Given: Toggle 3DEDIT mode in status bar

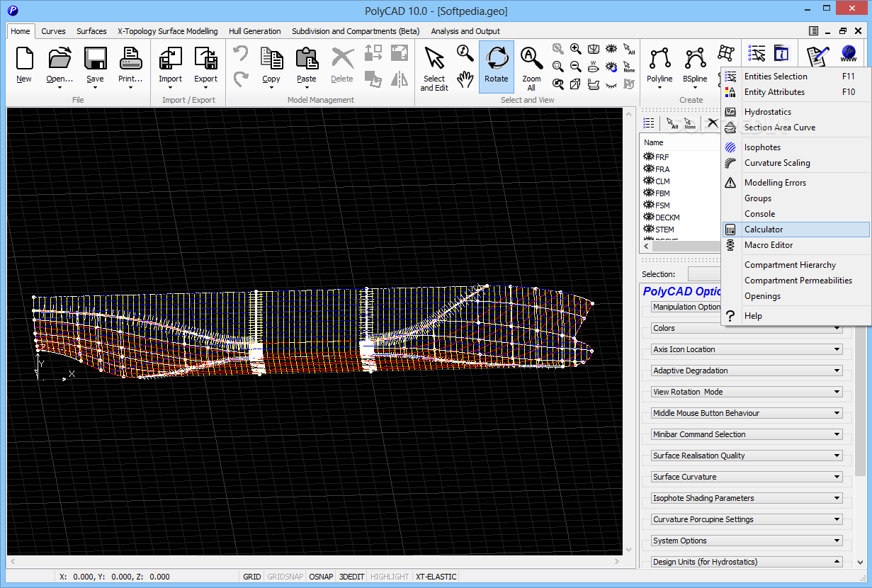Looking at the screenshot, I should point(351,577).
